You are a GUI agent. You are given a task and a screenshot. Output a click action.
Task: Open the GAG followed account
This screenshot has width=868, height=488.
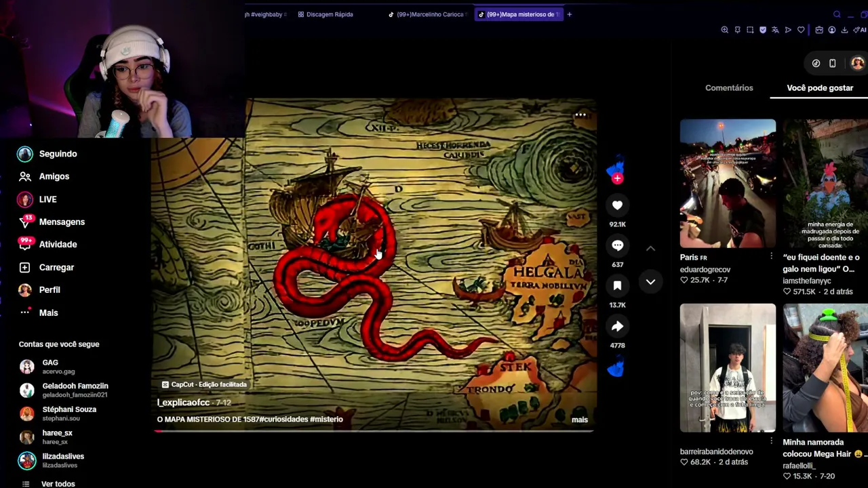[x=47, y=367]
